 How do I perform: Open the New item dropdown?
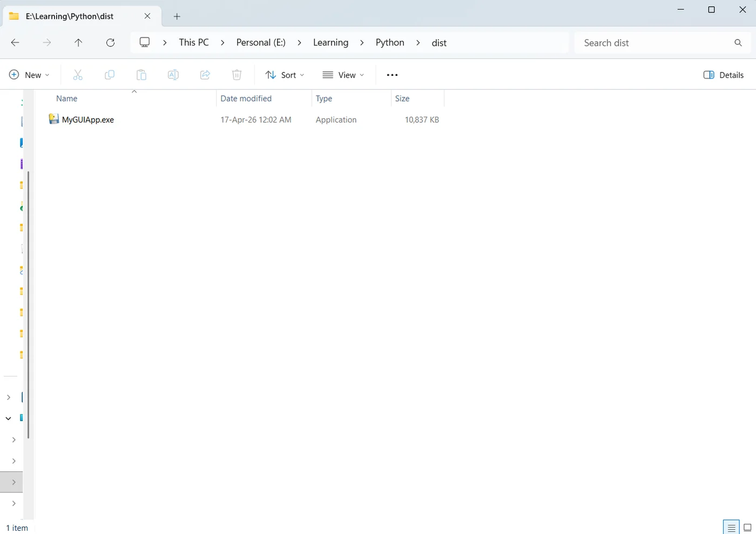click(30, 75)
